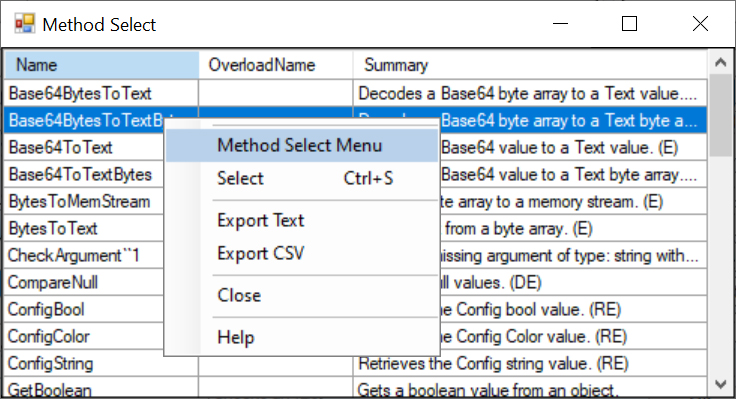Click the scrollbar up arrow
Viewport: 736px width, 399px height.
coord(721,62)
